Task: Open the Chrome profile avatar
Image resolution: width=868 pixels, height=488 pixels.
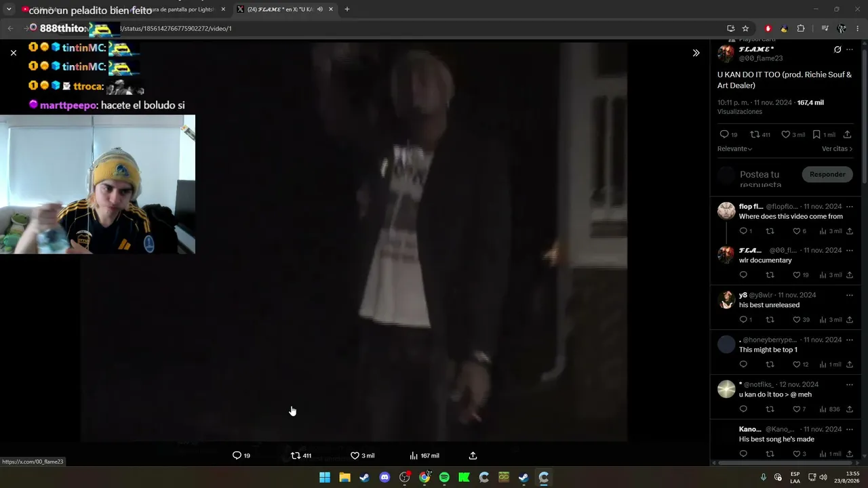Action: pos(842,28)
